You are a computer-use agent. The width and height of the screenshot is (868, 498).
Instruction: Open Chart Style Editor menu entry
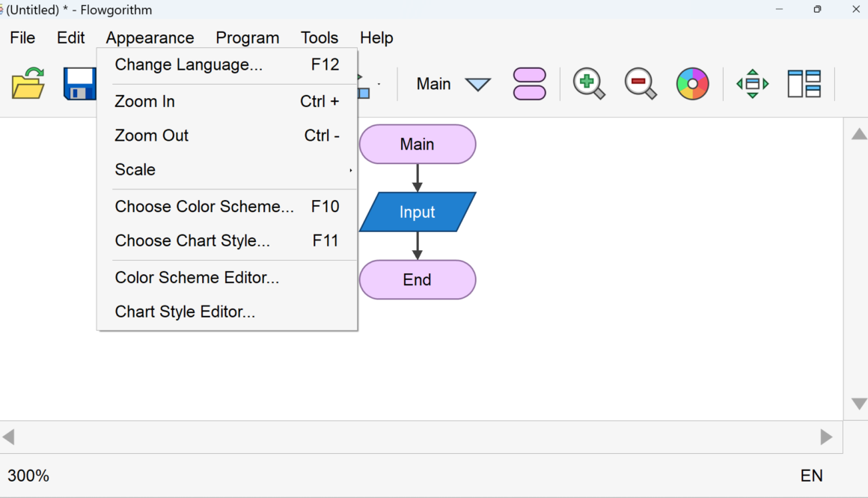pos(227,312)
